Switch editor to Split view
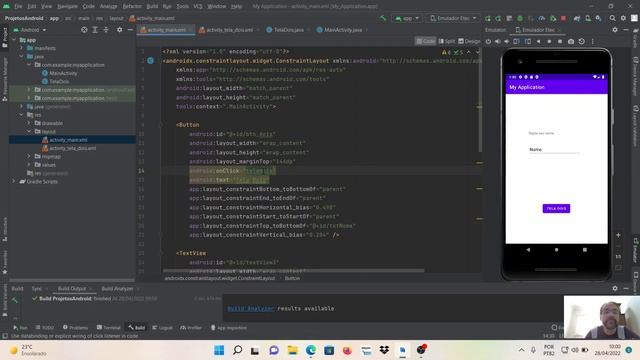The height and width of the screenshot is (360, 640). 447,41
